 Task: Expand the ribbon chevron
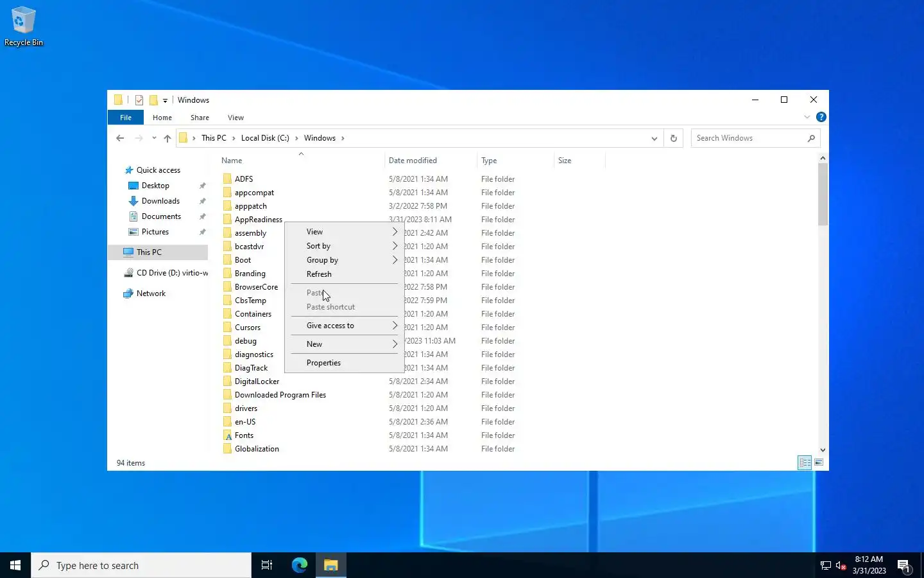[x=807, y=118]
